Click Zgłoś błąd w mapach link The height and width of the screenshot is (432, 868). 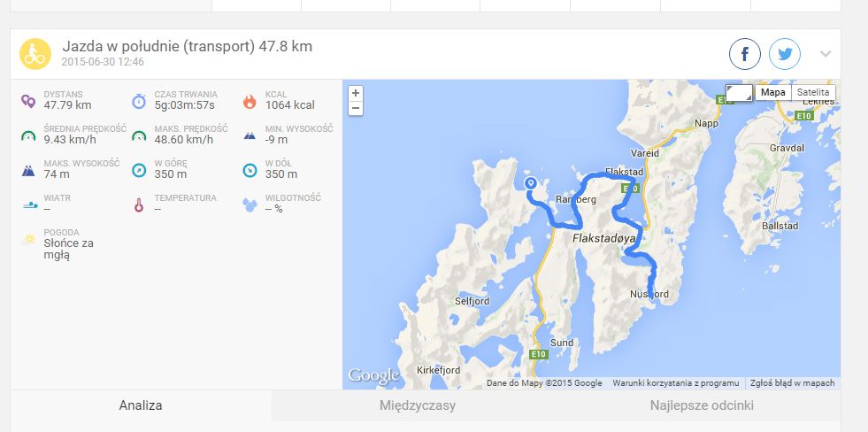792,383
